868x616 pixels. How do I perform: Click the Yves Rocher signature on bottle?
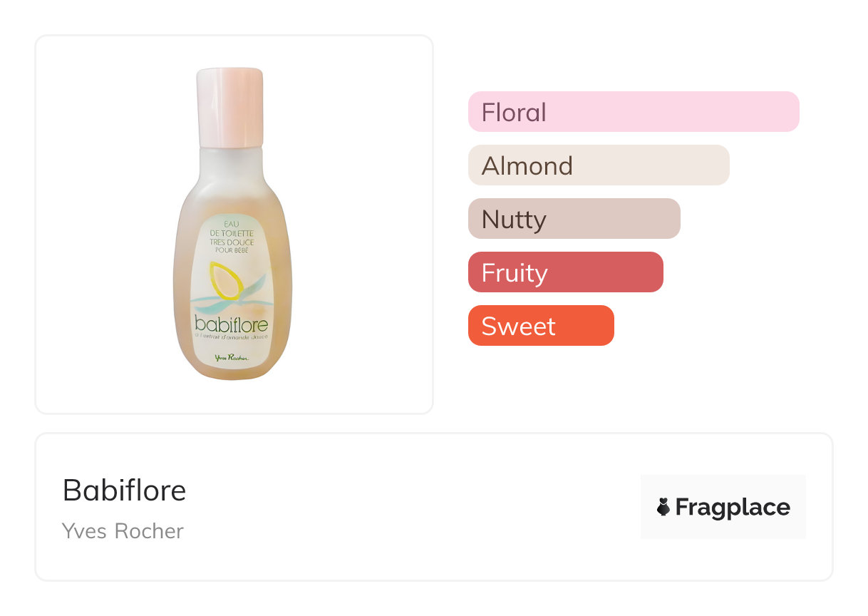pos(231,359)
